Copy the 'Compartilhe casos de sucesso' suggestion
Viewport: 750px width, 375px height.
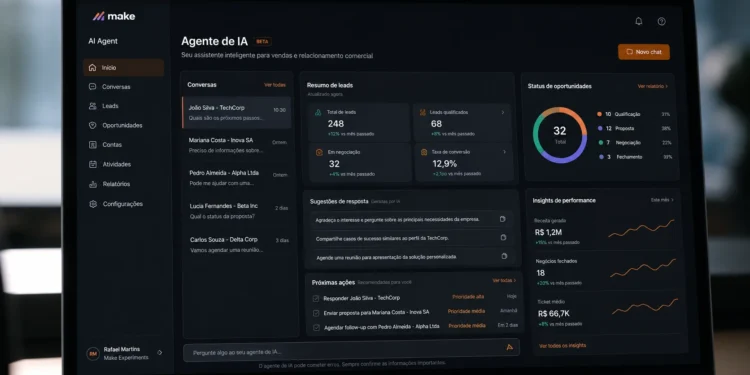[x=503, y=237]
